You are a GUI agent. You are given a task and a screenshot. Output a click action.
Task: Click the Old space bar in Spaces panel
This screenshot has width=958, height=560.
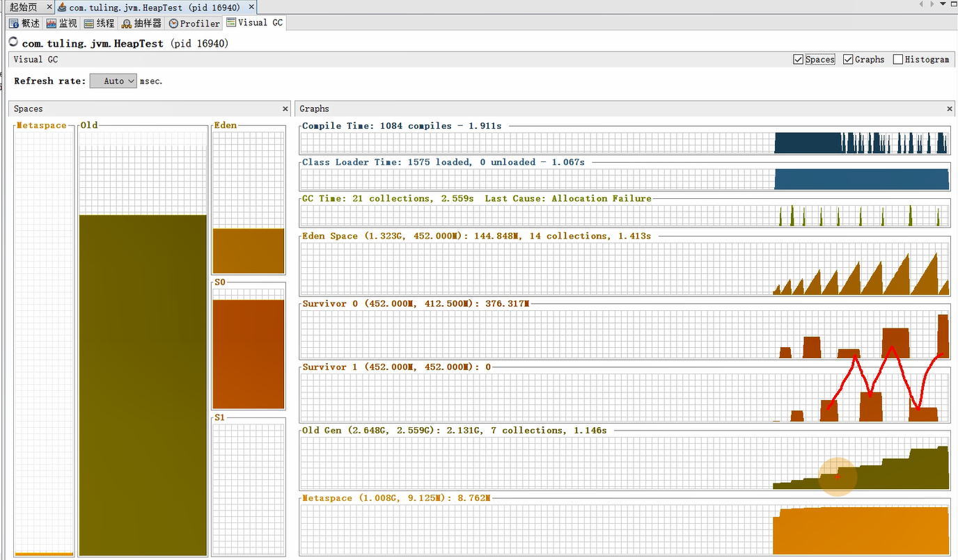[143, 385]
